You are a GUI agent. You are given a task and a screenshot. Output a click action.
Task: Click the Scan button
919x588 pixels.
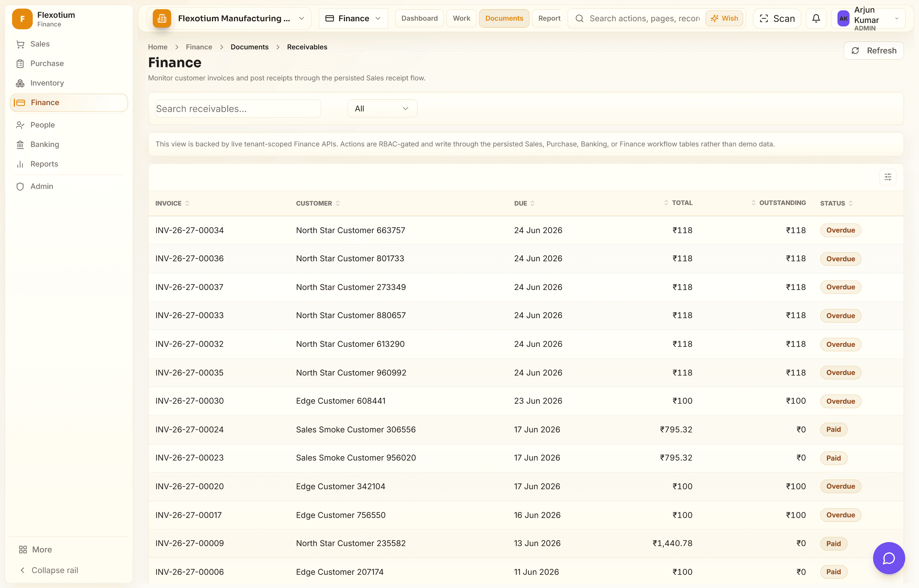pyautogui.click(x=777, y=18)
